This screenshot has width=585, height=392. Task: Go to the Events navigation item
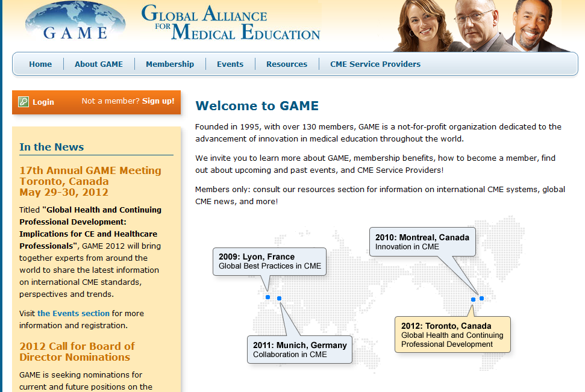tap(230, 64)
